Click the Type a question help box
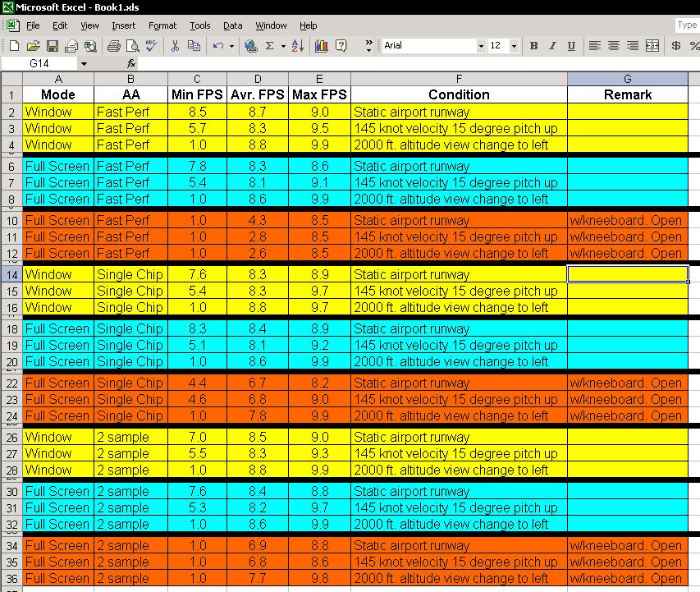The height and width of the screenshot is (592, 700). coord(687,25)
